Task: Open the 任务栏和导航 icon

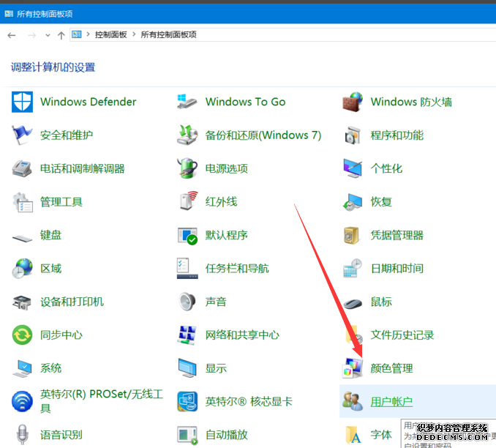Action: pos(187,269)
